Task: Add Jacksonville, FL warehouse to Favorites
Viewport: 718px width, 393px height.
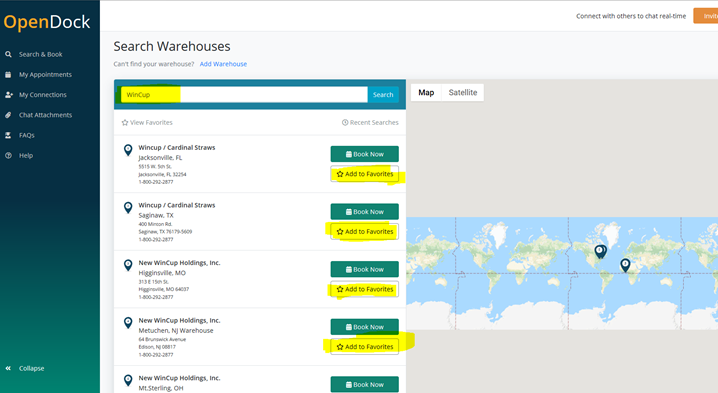Action: point(364,174)
